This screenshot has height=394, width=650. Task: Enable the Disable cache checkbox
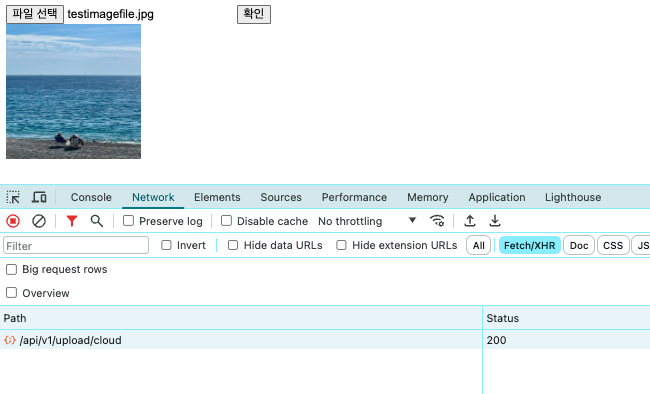(x=226, y=221)
